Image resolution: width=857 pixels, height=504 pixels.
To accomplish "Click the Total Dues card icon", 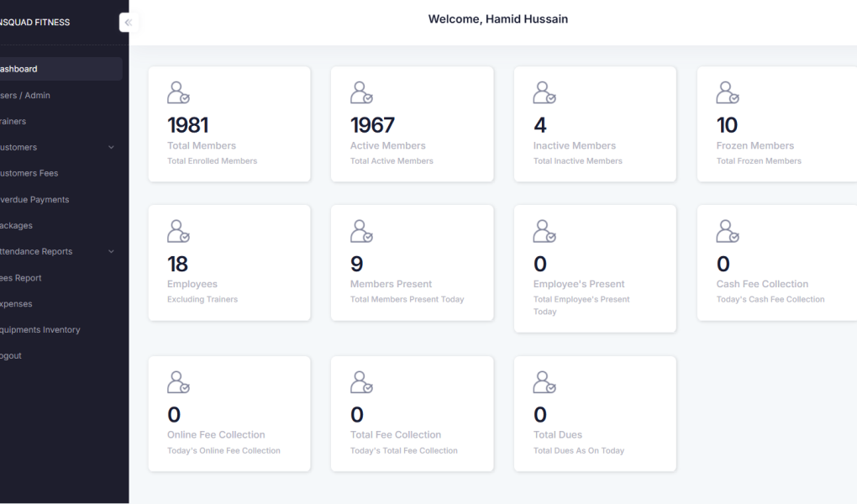I will click(543, 382).
